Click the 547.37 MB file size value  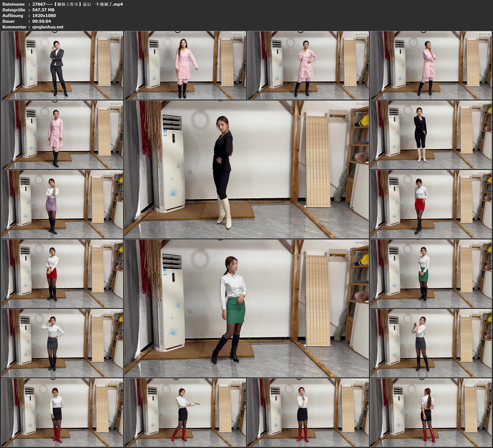(x=43, y=10)
